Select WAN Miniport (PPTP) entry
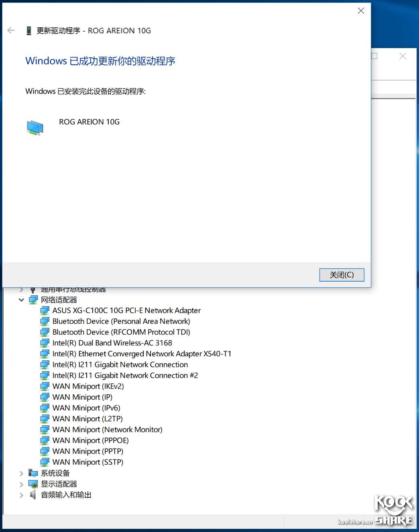The height and width of the screenshot is (532, 419). point(88,451)
